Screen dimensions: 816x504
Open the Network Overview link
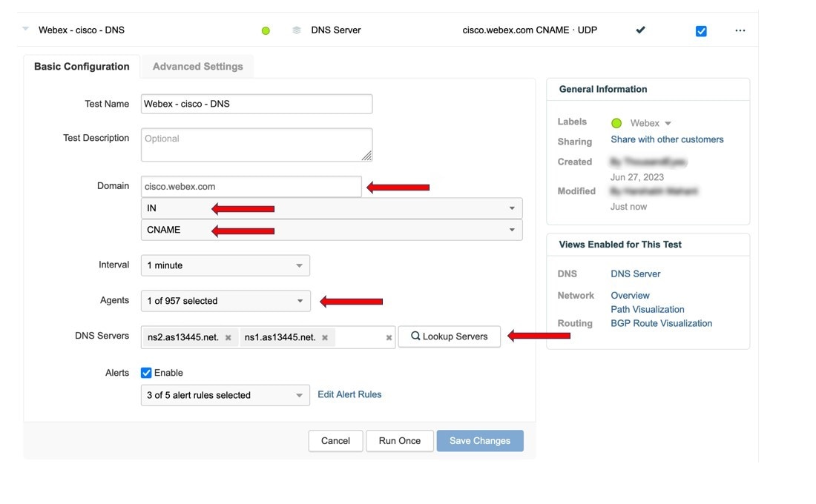(x=631, y=296)
